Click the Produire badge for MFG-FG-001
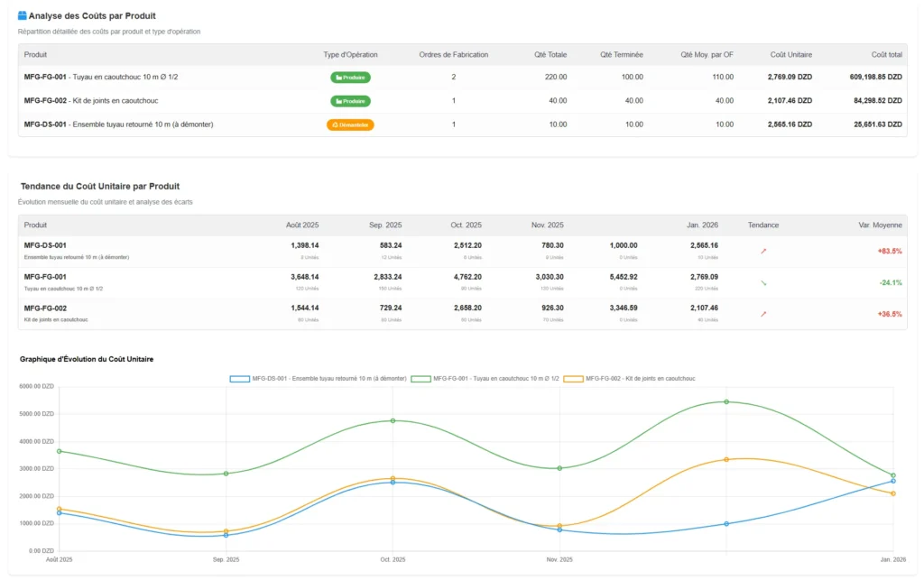Image resolution: width=924 pixels, height=580 pixels. point(350,78)
